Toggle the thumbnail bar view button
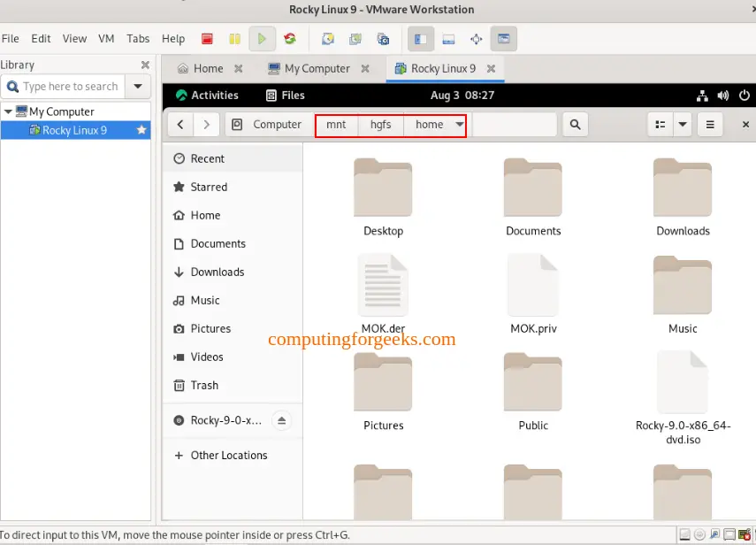The height and width of the screenshot is (545, 756). point(448,39)
